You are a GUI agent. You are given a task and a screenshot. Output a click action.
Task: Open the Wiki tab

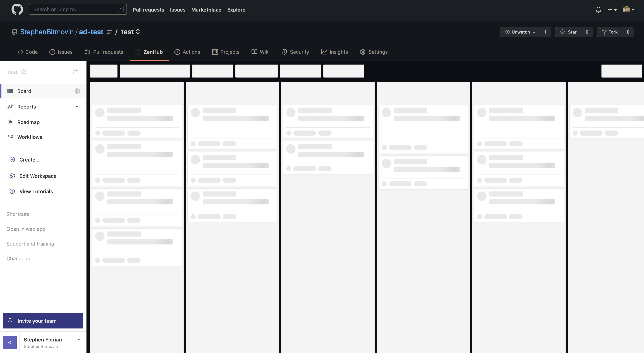click(261, 52)
